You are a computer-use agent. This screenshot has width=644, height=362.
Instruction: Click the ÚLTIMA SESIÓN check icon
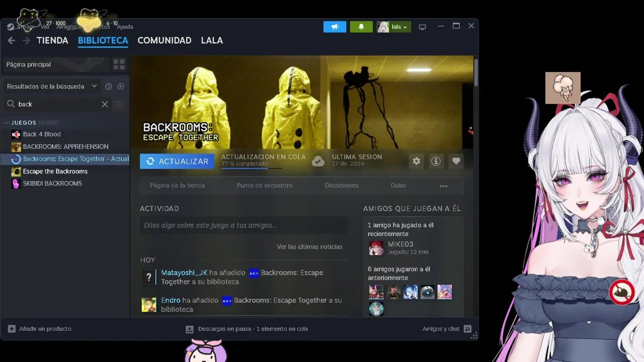coord(318,161)
